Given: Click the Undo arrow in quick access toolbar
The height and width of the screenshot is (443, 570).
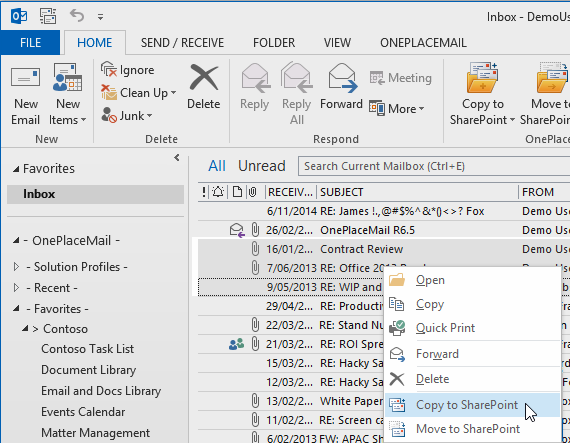Looking at the screenshot, I should [77, 16].
